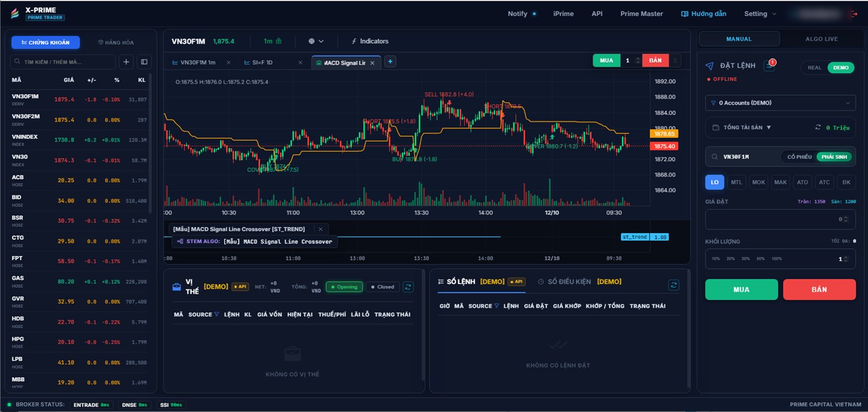Click the large red BÁN button
Viewport: 868px width, 412px height.
click(819, 289)
